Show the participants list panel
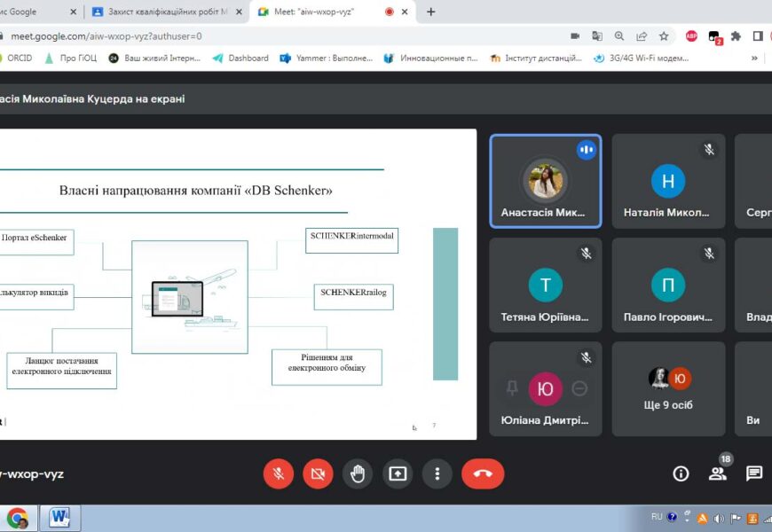The height and width of the screenshot is (532, 772). (717, 473)
